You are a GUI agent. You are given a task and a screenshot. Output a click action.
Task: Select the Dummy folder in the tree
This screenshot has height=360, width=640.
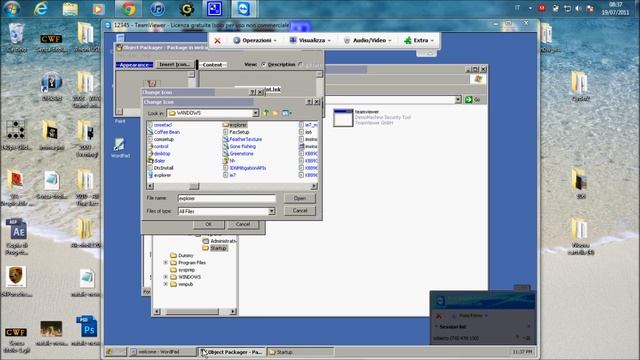coord(182,256)
